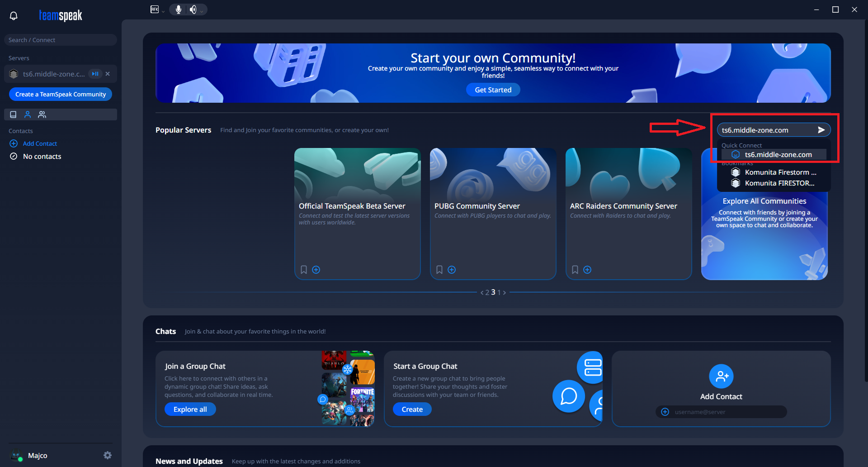Go to next page of popular servers
This screenshot has width=868, height=467.
coord(505,293)
